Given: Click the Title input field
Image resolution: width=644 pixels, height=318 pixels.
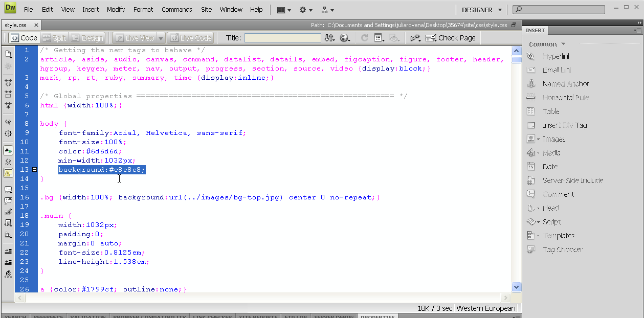Looking at the screenshot, I should [282, 38].
